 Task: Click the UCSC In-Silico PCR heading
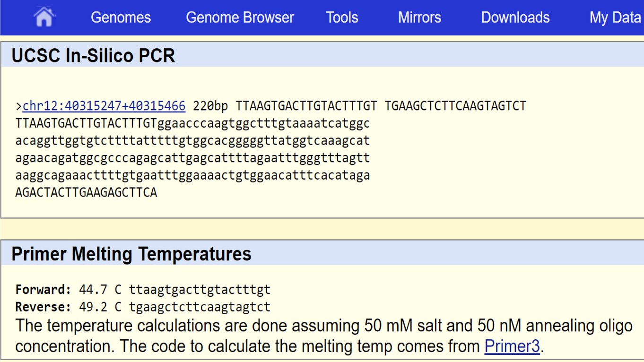pos(93,56)
